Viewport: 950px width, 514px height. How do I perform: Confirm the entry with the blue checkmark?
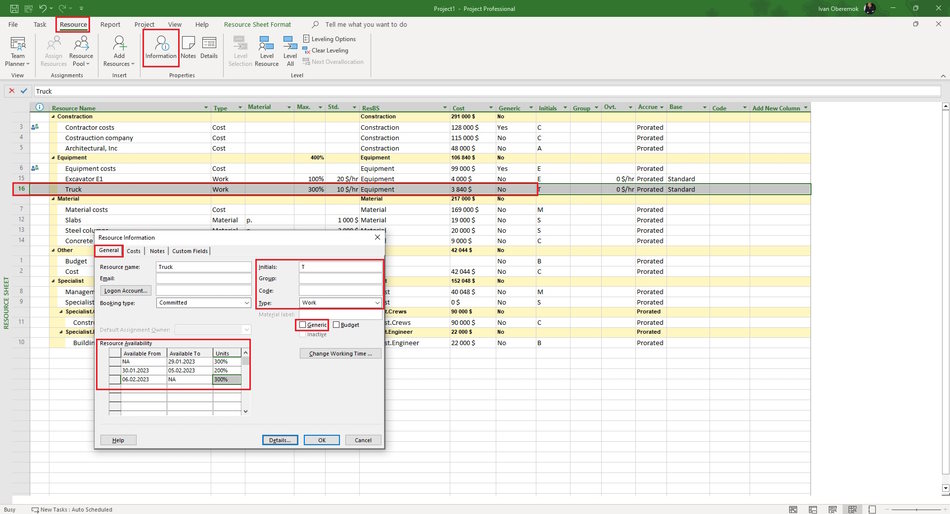click(24, 91)
